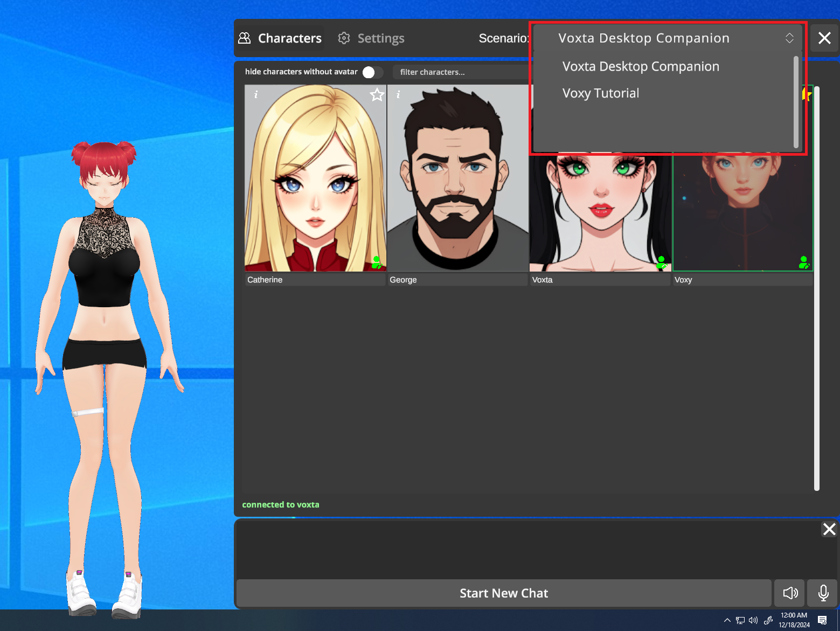Click Voxy's green avatar edit icon
Image resolution: width=840 pixels, height=631 pixels.
(804, 263)
